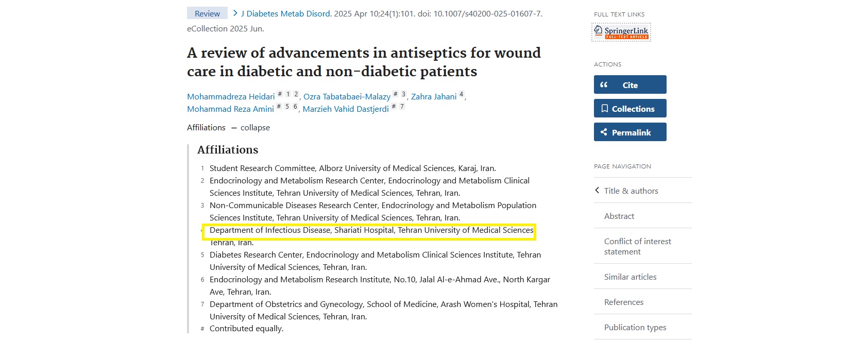Jump to Conflict of interest statement
This screenshot has height=341, width=868.
tap(637, 247)
